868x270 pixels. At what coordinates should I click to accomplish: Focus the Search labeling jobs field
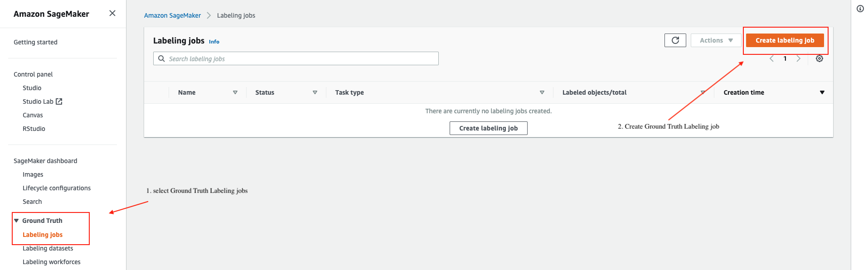[296, 58]
